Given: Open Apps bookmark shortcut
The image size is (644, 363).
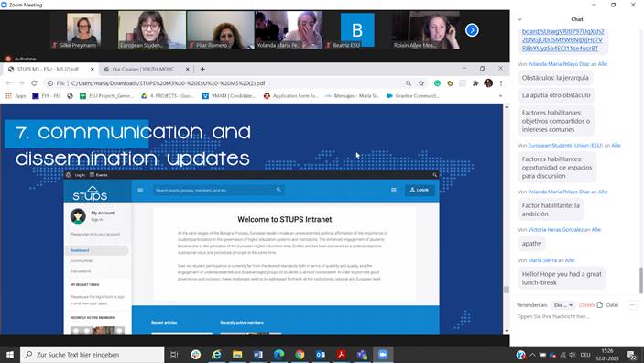Looking at the screenshot, I should (16, 95).
